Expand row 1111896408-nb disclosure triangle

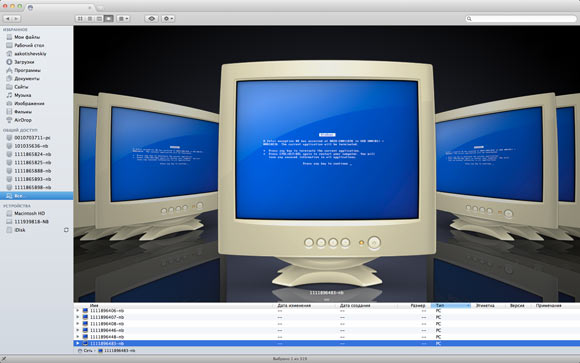[78, 324]
